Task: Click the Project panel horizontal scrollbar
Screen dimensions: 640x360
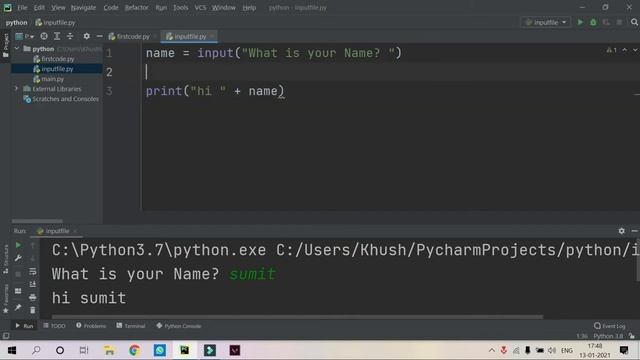Action: (37, 221)
